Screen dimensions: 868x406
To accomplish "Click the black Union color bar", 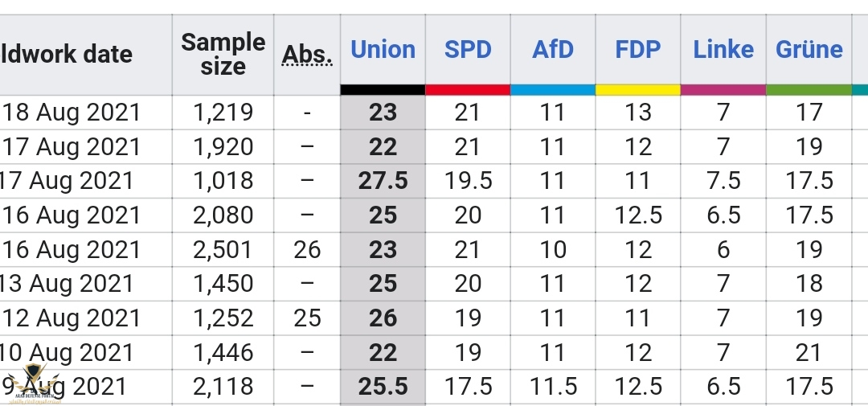I will [383, 90].
